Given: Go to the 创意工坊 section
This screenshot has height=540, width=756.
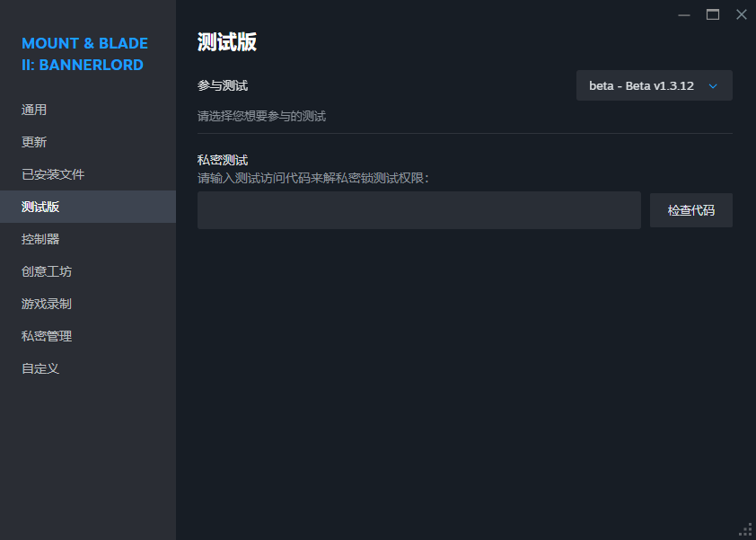Looking at the screenshot, I should [x=47, y=271].
